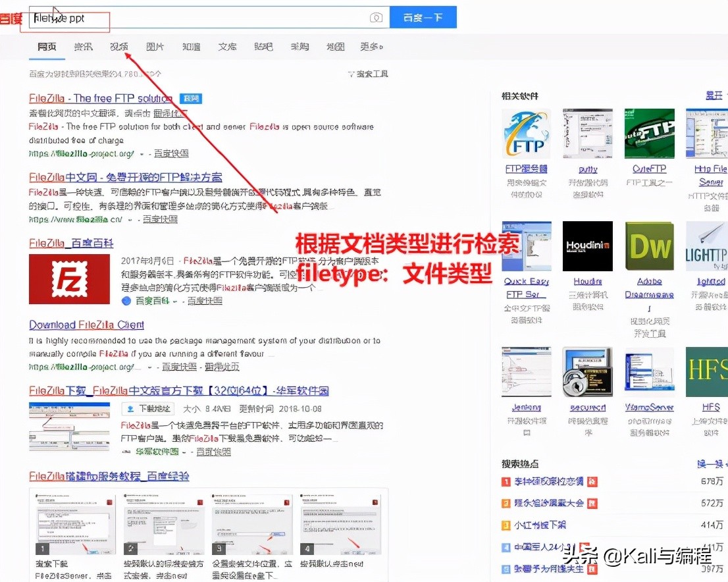The width and height of the screenshot is (728, 582).
Task: Click the CuteFTP text link
Action: 649,169
